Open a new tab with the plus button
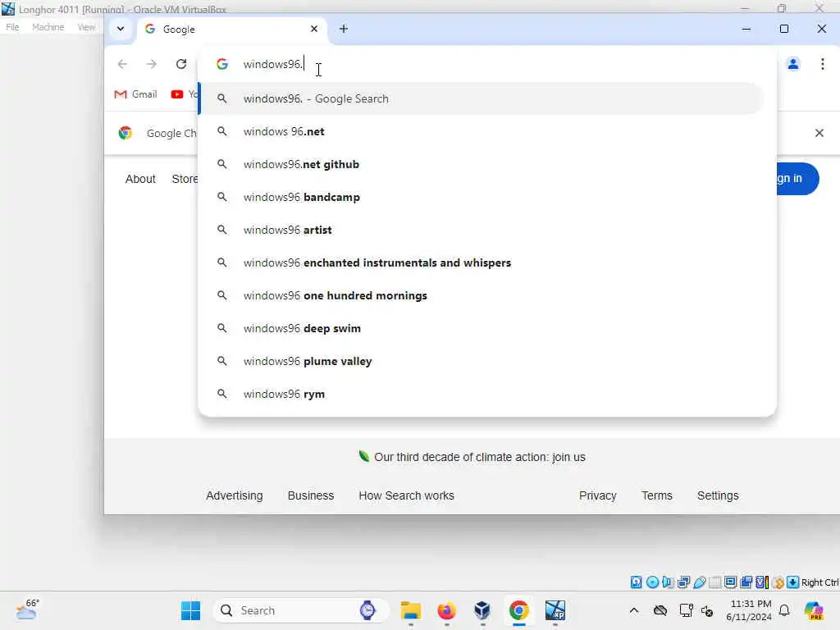 [344, 29]
